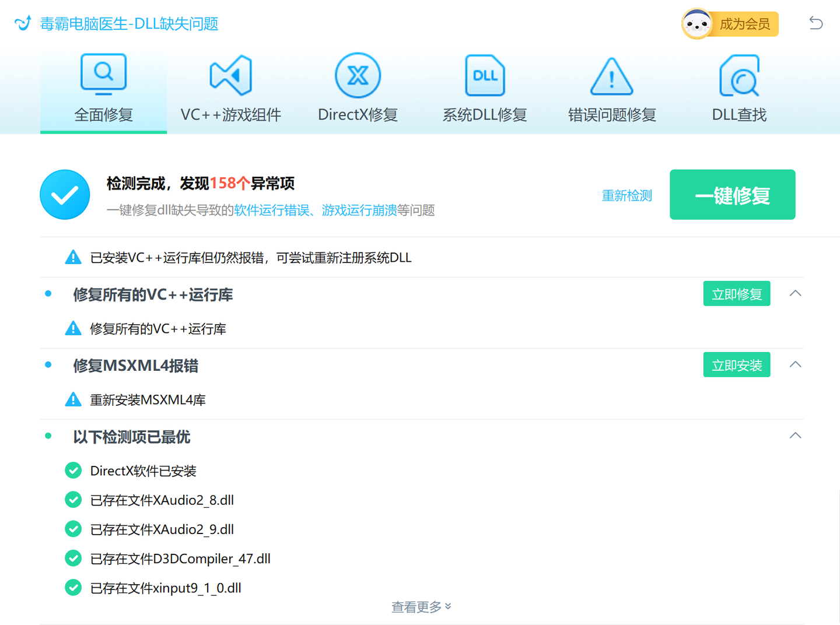
Task: Click the 毒霸 logo icon in title bar
Action: pyautogui.click(x=23, y=23)
